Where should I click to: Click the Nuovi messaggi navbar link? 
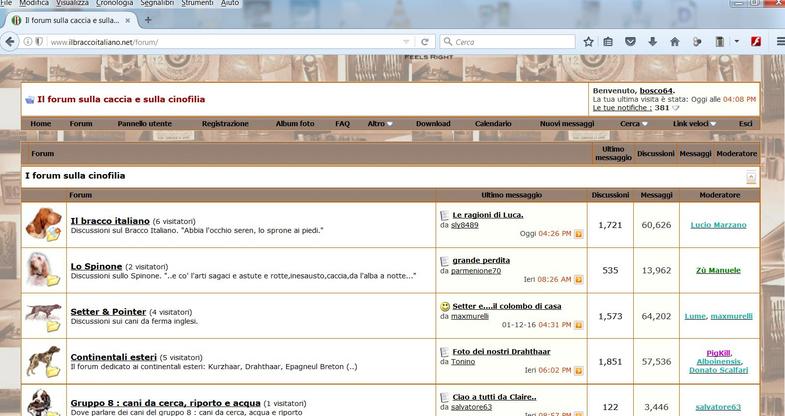click(x=567, y=123)
